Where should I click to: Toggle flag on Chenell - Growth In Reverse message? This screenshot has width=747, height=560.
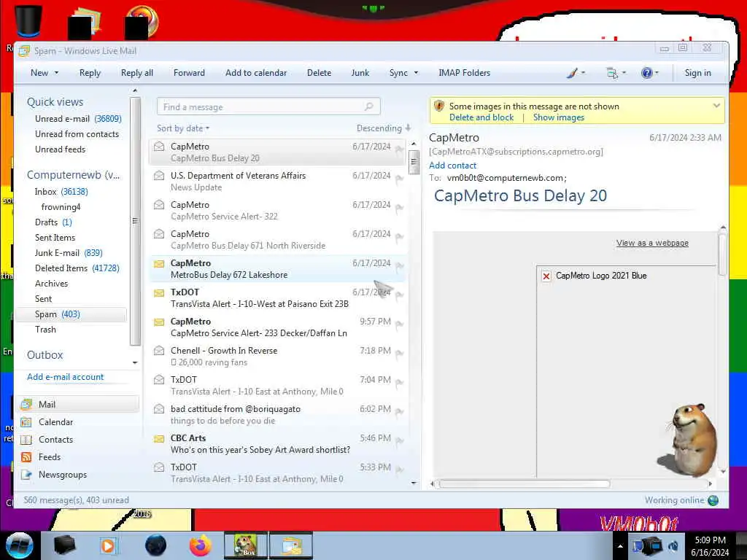[399, 354]
